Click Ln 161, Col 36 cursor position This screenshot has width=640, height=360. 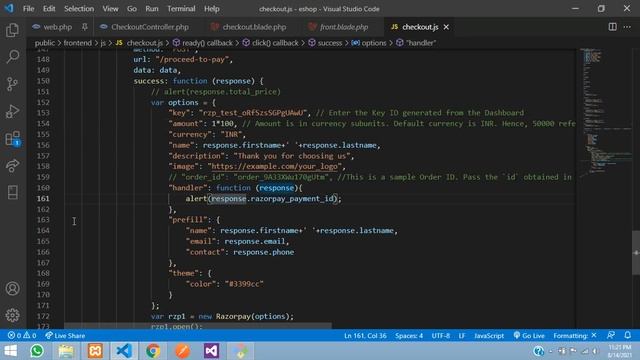(365, 336)
